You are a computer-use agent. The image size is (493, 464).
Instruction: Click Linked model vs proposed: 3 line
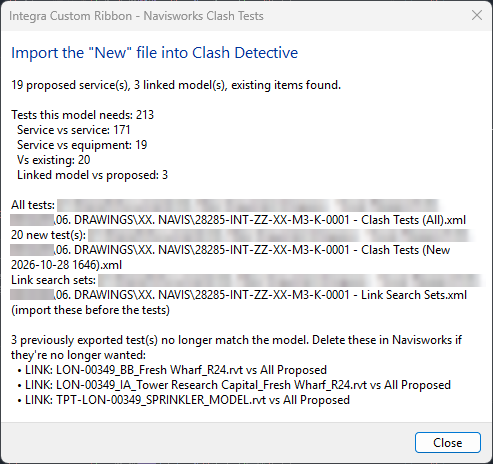coord(92,175)
